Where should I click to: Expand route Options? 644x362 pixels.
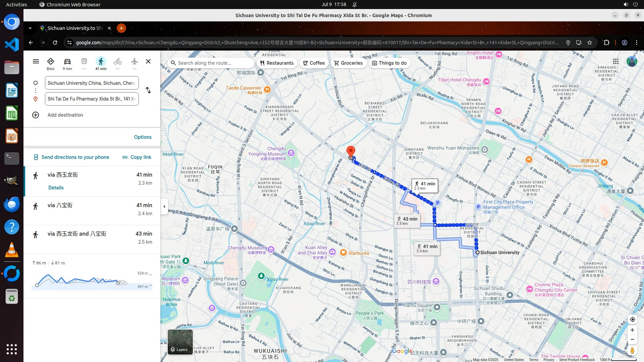(143, 137)
